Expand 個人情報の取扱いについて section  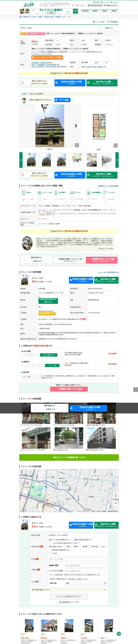[69, 590]
